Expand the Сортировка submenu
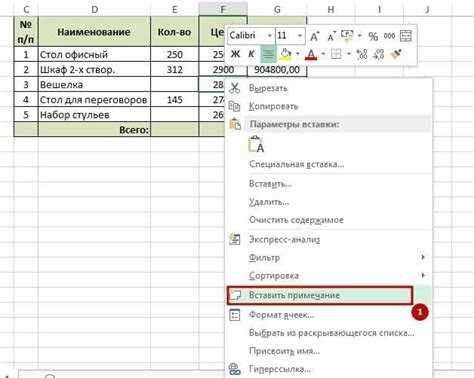474x378 pixels. point(329,276)
